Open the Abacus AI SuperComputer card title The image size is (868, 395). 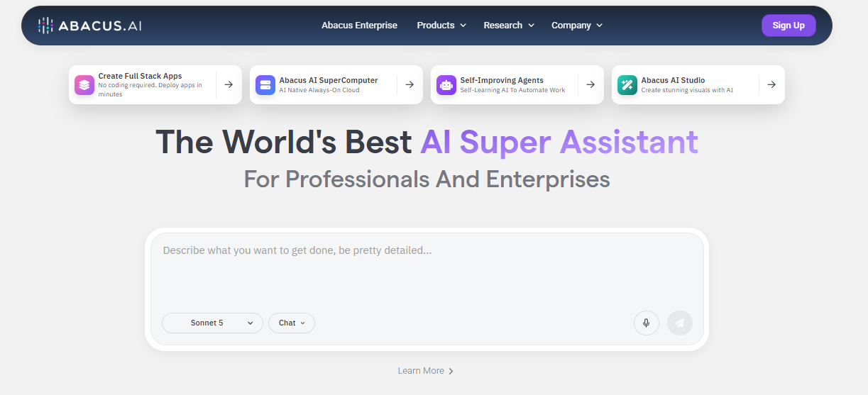329,80
